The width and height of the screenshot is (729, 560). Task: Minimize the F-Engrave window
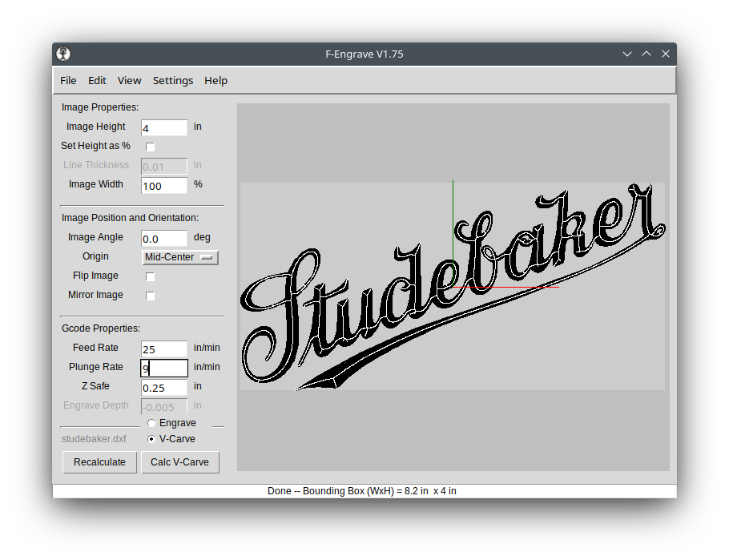627,54
